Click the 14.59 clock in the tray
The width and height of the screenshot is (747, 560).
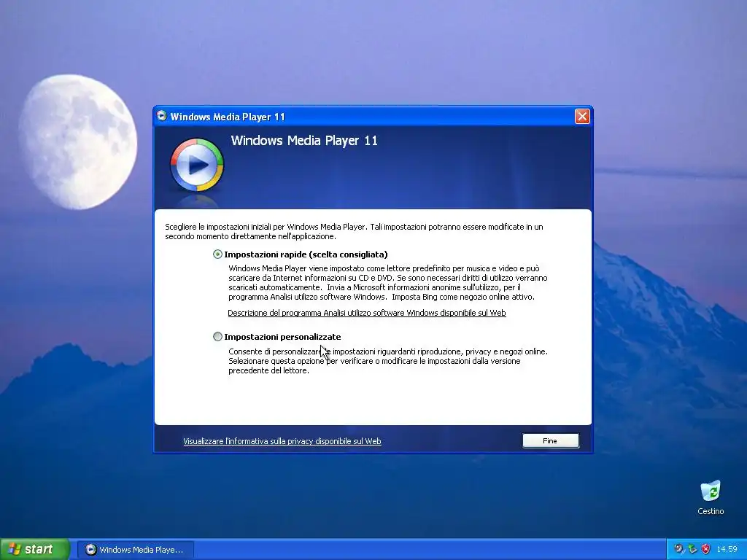click(727, 549)
